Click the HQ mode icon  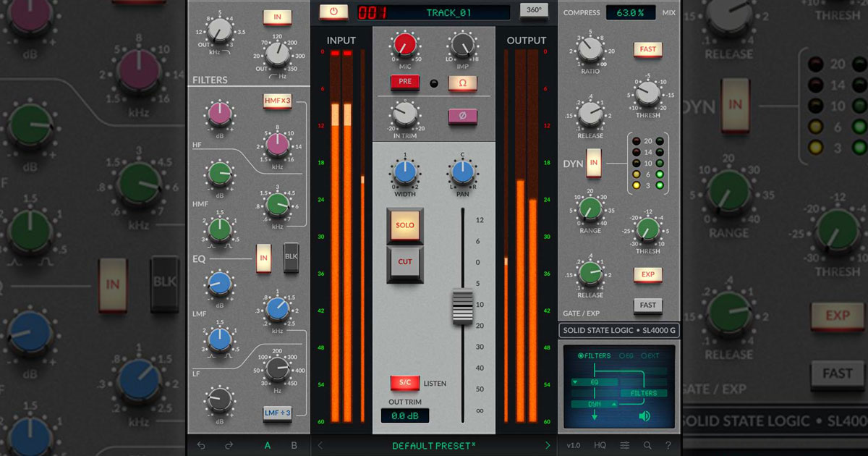pyautogui.click(x=600, y=446)
